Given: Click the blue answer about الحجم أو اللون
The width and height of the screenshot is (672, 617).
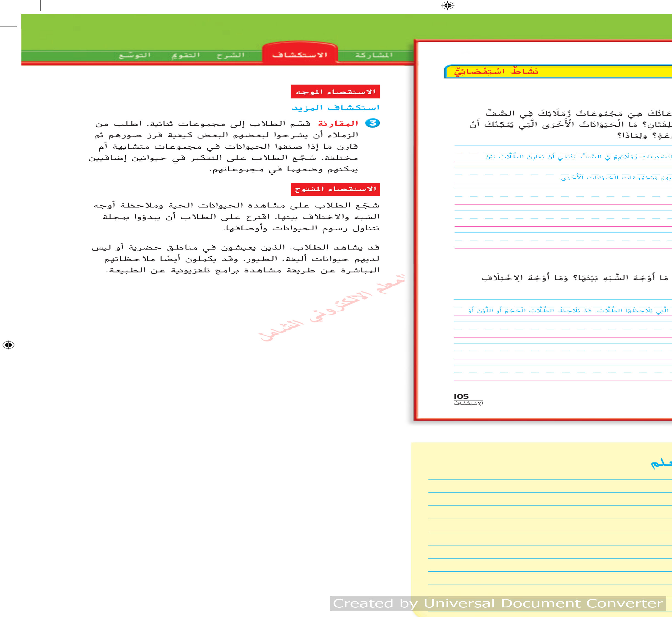Looking at the screenshot, I should (570, 310).
